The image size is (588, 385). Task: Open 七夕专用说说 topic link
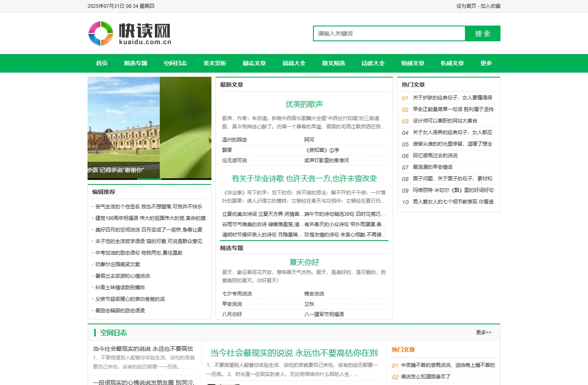237,294
